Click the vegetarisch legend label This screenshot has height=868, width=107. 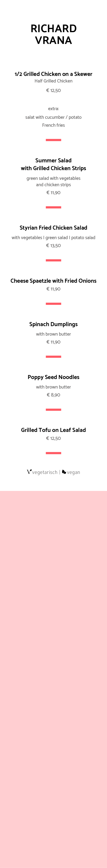(45, 472)
